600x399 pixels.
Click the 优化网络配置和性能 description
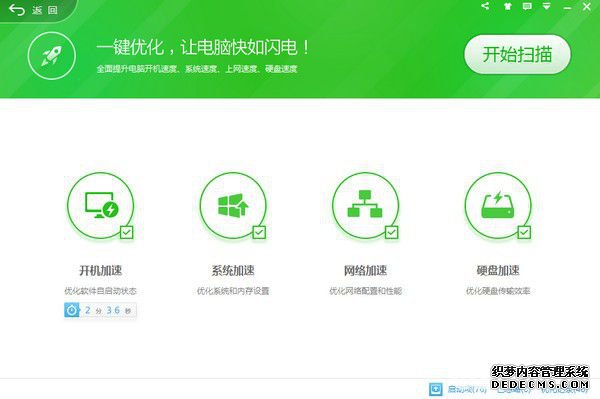click(365, 291)
